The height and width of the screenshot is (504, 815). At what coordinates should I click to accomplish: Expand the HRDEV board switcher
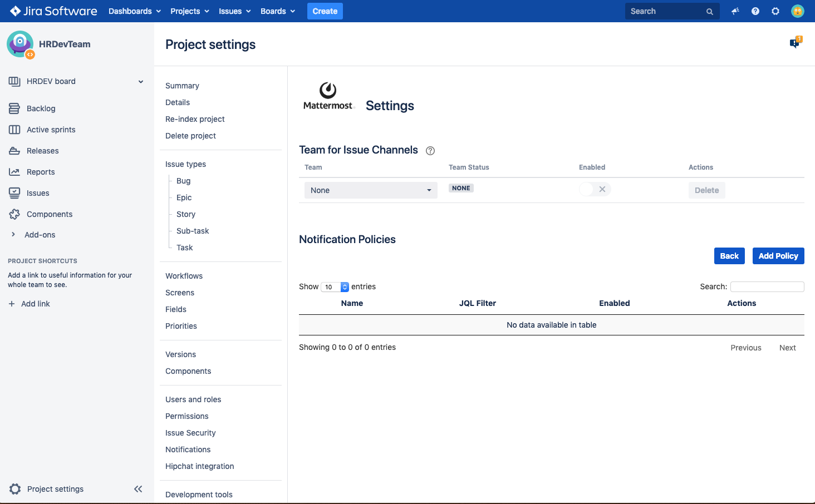click(x=140, y=82)
